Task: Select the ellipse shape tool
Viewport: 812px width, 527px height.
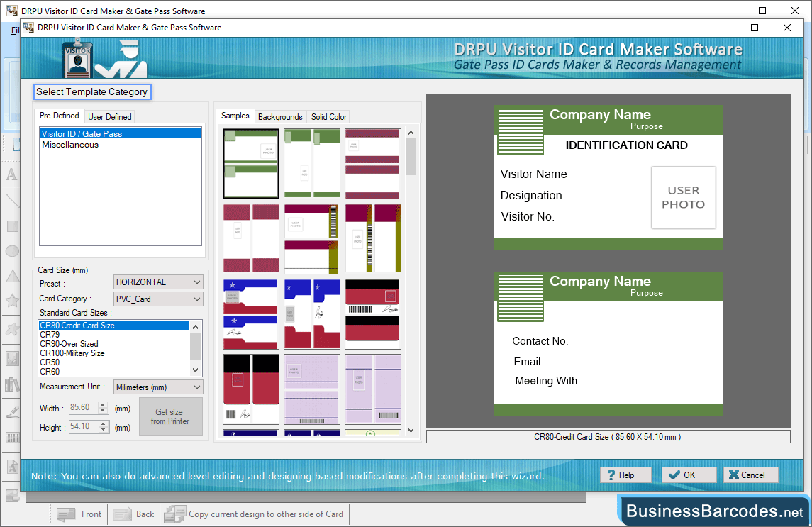Action: coord(11,251)
